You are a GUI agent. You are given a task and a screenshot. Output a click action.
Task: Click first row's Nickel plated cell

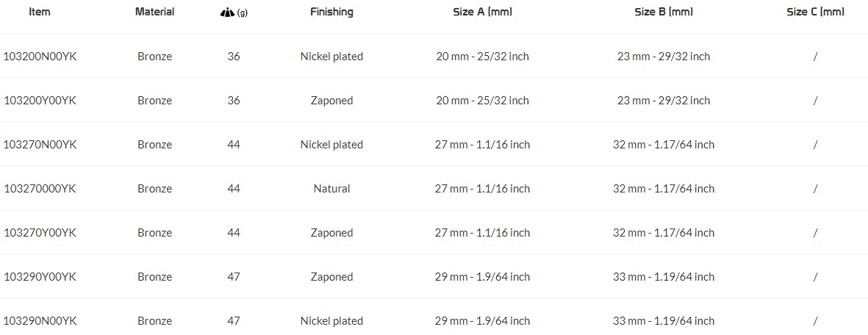click(x=331, y=57)
